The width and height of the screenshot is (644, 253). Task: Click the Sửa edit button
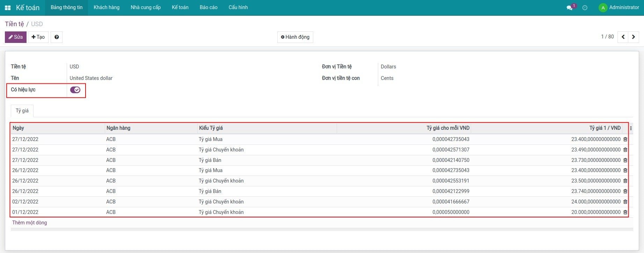pos(16,37)
